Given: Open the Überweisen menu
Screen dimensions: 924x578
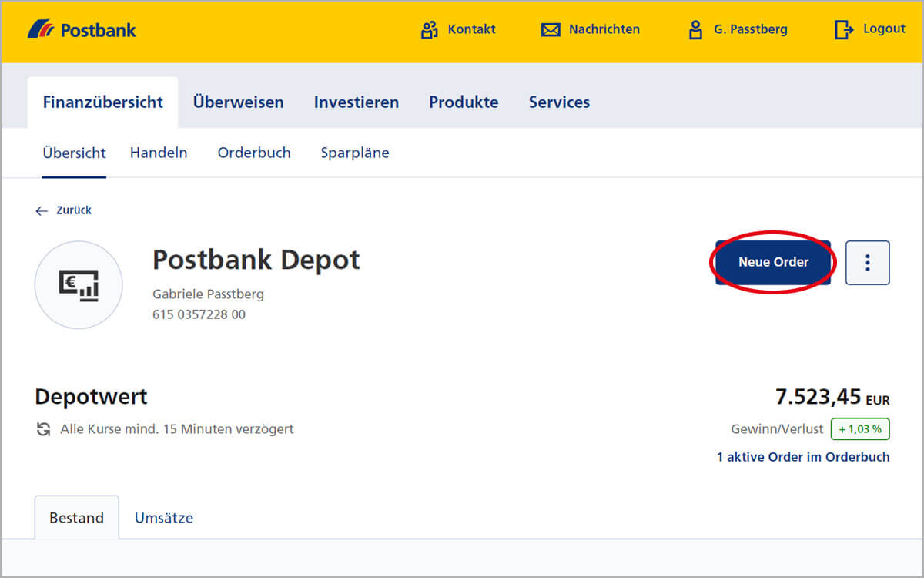Looking at the screenshot, I should (238, 102).
